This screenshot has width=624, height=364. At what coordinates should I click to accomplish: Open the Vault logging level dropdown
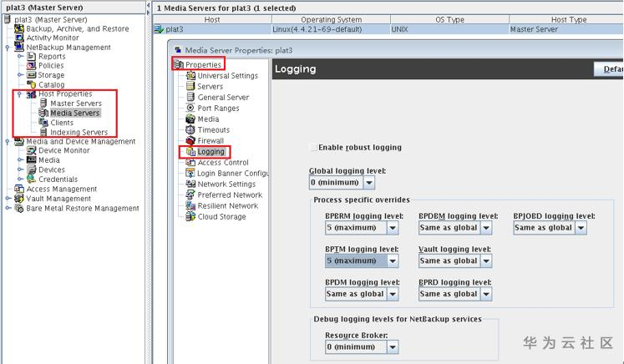click(x=486, y=260)
